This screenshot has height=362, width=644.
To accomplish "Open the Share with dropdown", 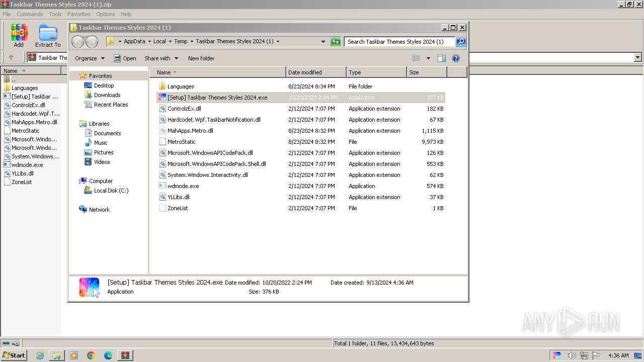I will tap(161, 58).
